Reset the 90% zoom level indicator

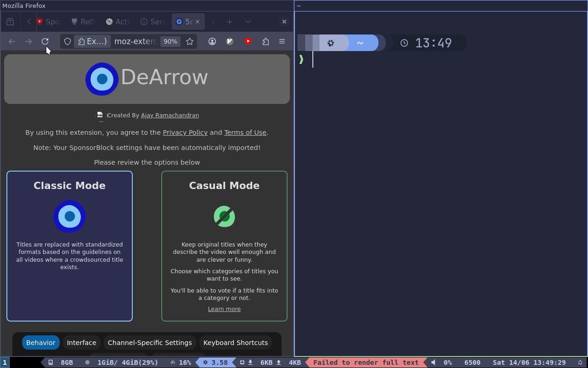coord(170,41)
